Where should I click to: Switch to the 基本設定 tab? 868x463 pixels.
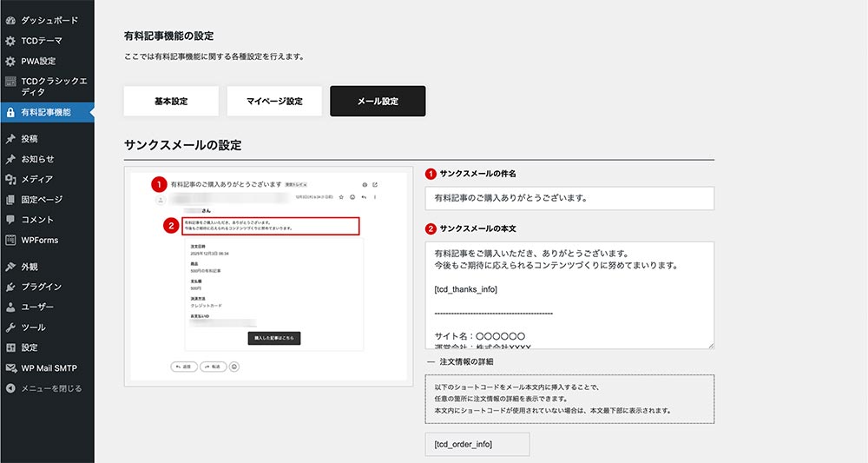tap(171, 102)
